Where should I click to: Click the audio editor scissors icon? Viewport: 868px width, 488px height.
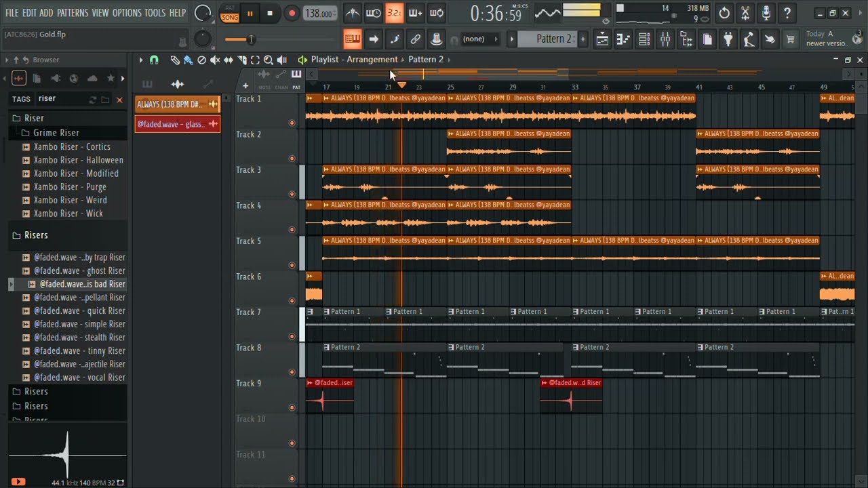point(745,13)
